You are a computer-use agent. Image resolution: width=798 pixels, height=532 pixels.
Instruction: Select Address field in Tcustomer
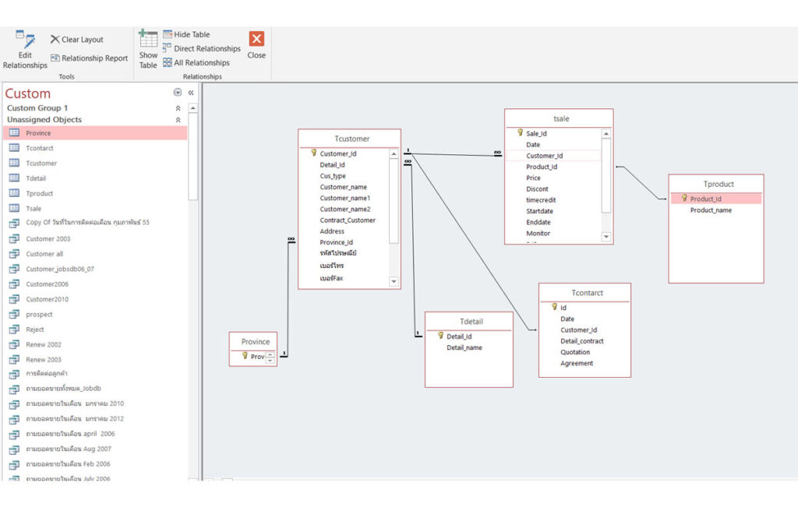tap(332, 231)
